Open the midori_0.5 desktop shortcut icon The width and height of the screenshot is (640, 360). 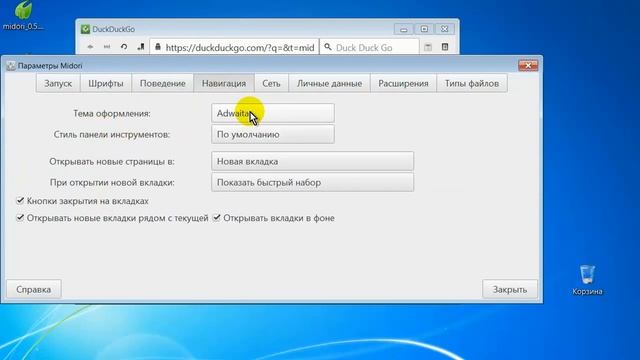(x=23, y=16)
